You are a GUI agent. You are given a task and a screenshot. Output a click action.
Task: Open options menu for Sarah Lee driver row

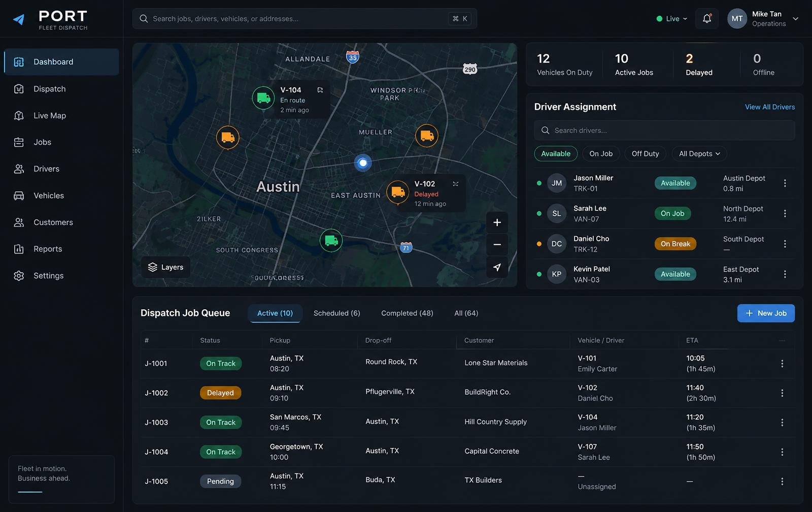[x=785, y=214]
